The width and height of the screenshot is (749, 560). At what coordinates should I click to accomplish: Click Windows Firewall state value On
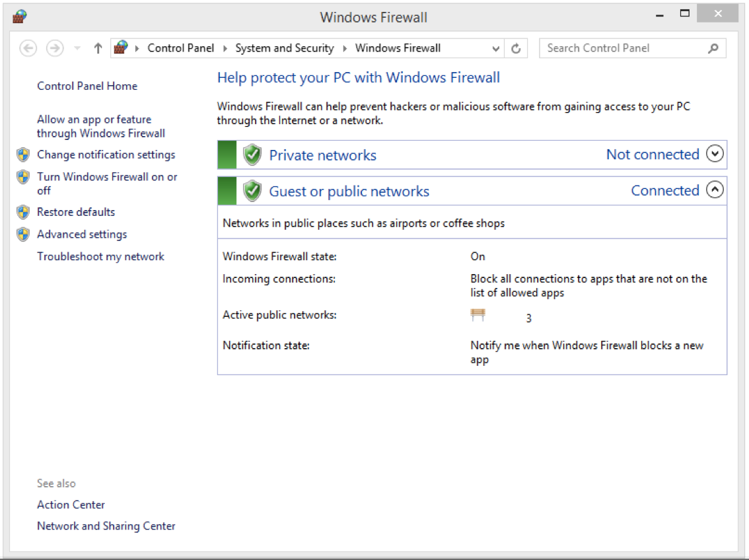[478, 257]
